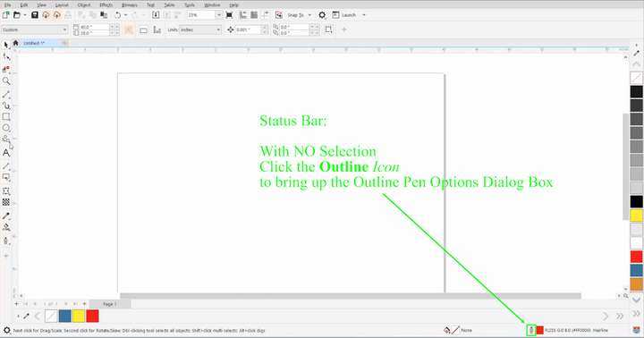
Task: Select the Page 1 tab
Action: 110,304
